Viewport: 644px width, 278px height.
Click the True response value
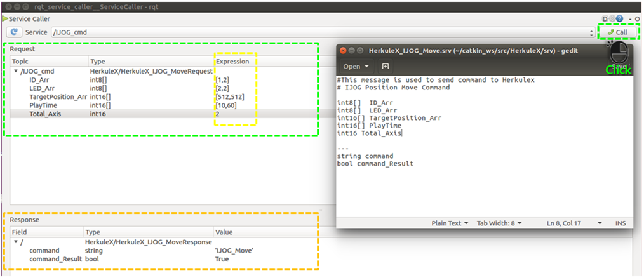[x=222, y=259]
